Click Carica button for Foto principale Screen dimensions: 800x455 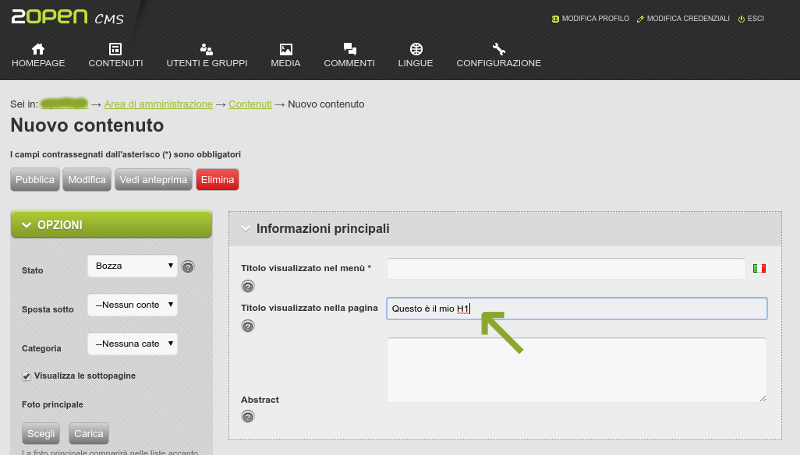pos(89,434)
